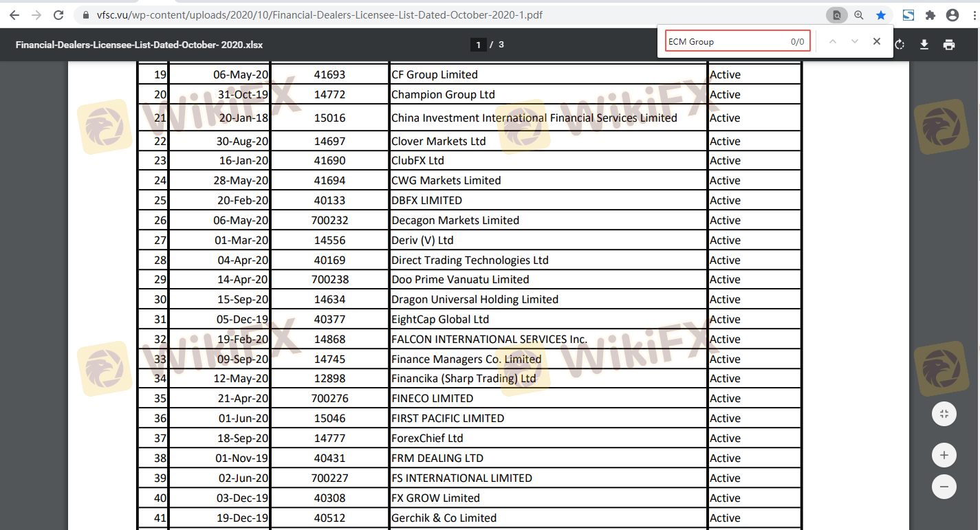Select the date 15-Sep-20
This screenshot has height=530, width=980.
(x=243, y=299)
